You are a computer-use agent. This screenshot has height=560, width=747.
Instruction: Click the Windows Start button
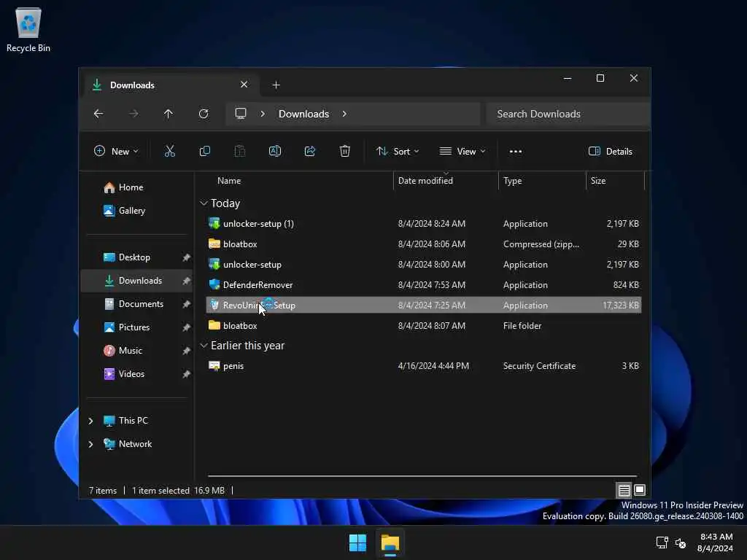(x=357, y=542)
